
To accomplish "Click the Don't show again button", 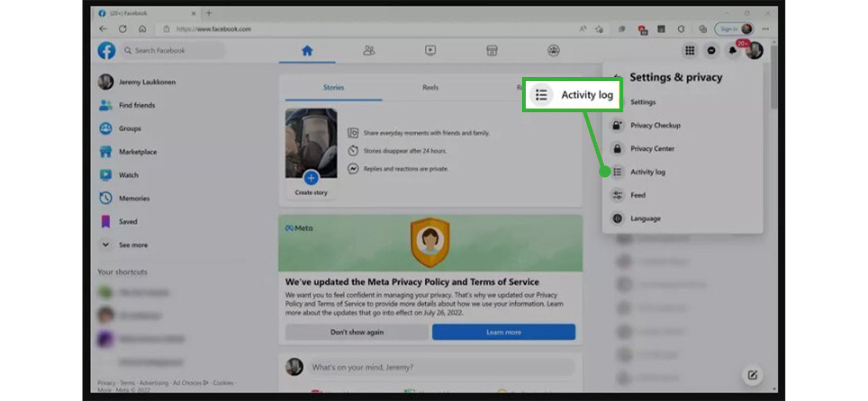I will point(356,332).
